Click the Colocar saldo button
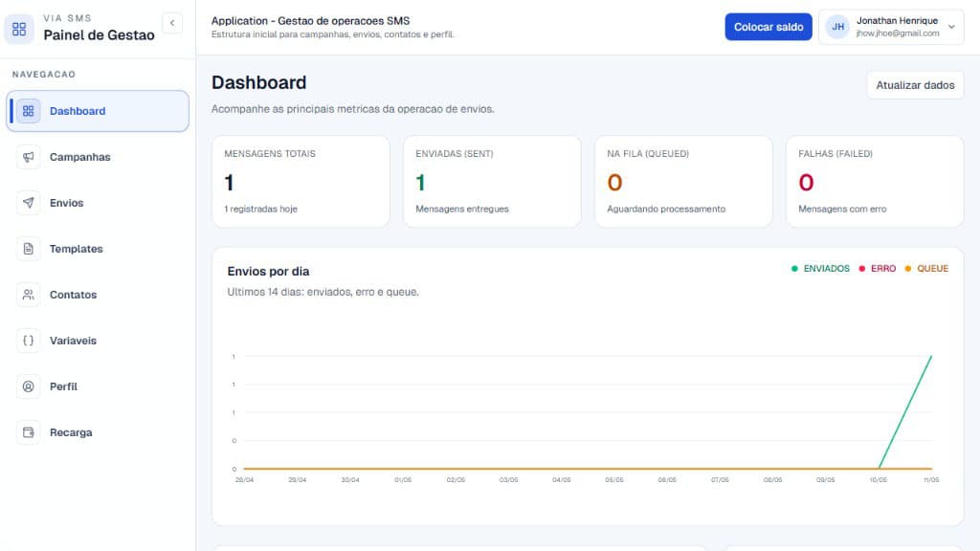 coord(768,27)
